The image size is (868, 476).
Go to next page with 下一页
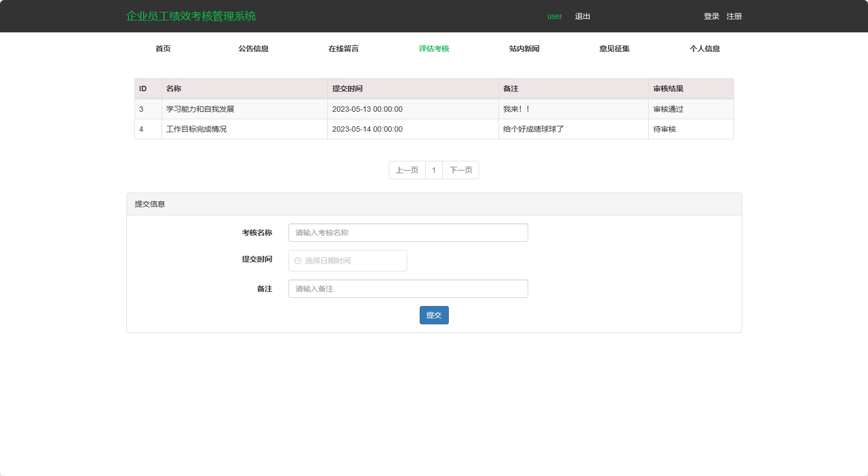(461, 170)
